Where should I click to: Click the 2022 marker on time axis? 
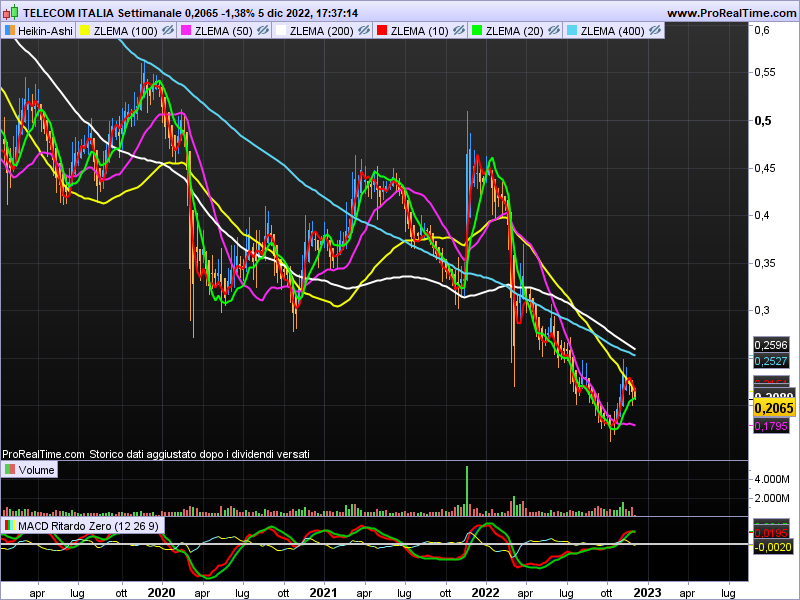(x=485, y=591)
